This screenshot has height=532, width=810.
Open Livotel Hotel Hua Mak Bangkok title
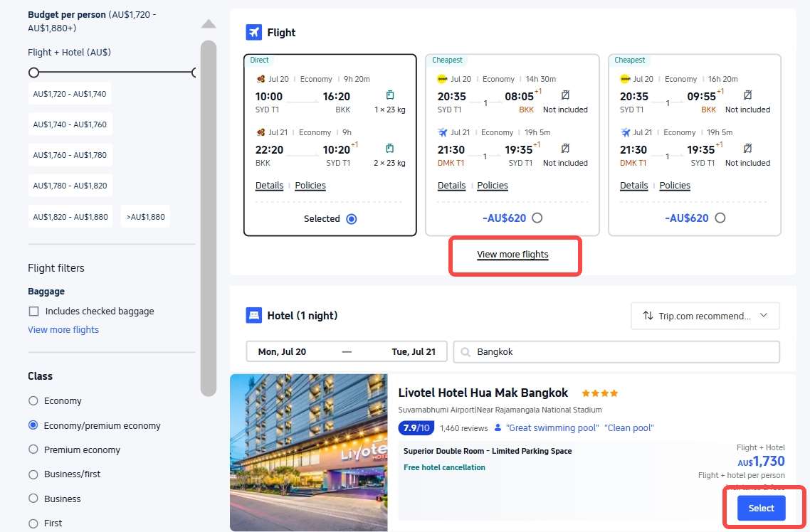(x=483, y=393)
